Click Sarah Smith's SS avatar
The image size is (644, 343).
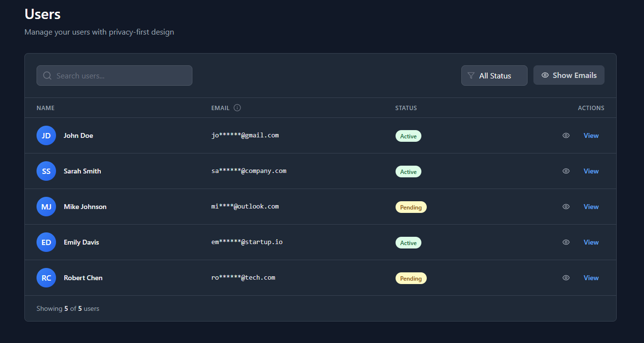click(46, 171)
